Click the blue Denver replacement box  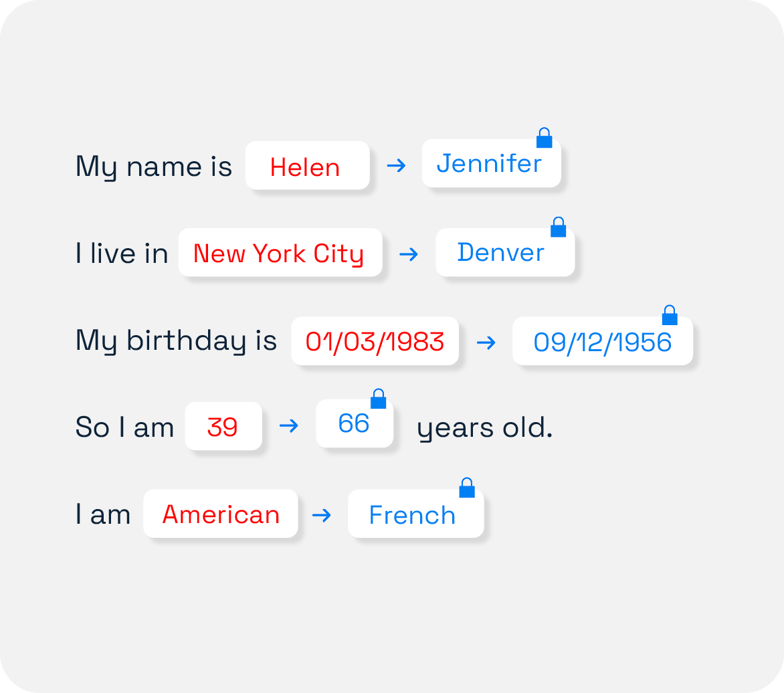(x=505, y=252)
